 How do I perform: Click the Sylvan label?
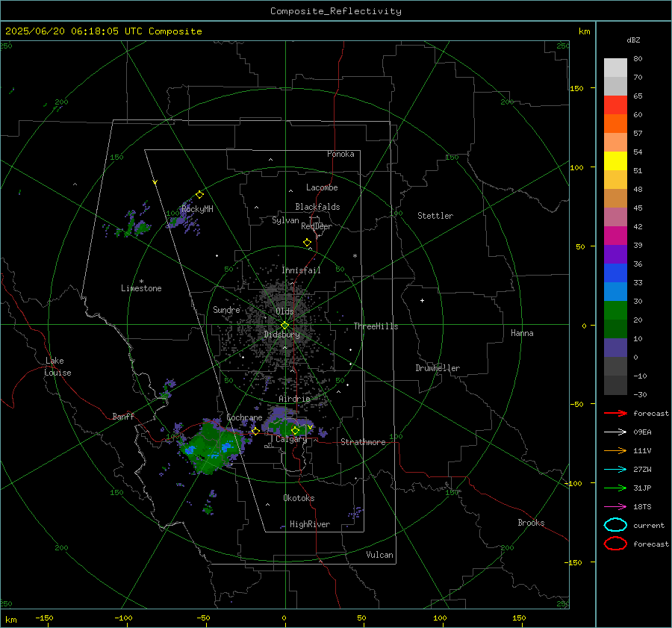[x=285, y=220]
